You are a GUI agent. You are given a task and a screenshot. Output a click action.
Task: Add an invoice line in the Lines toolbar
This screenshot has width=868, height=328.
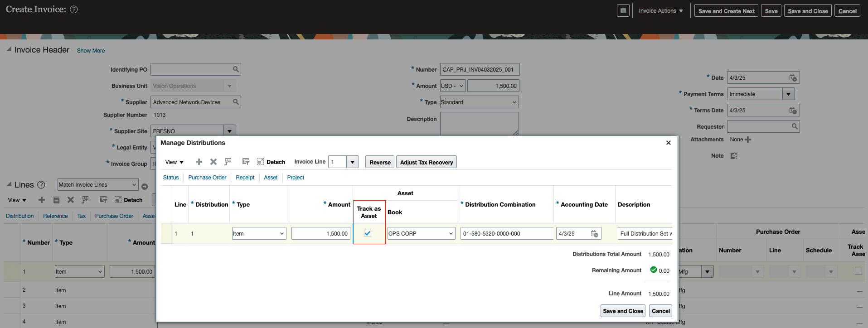pyautogui.click(x=42, y=200)
